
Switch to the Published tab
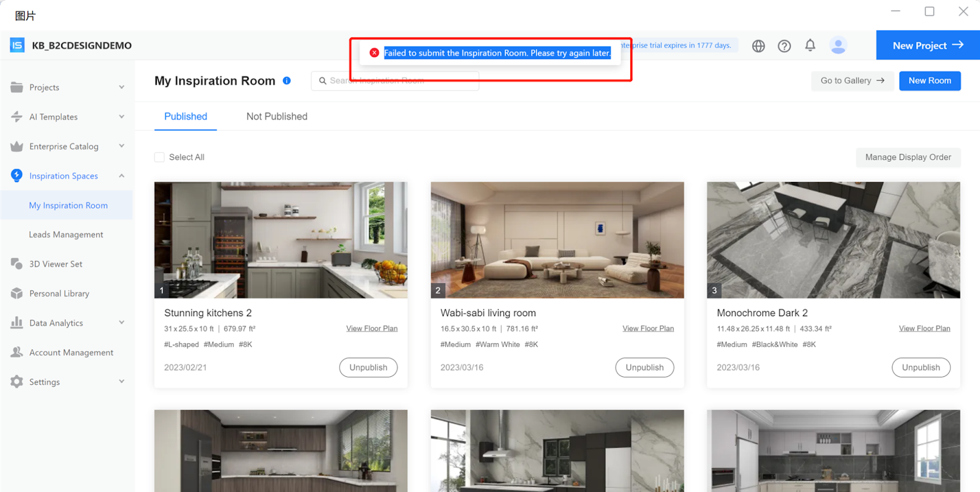[186, 116]
